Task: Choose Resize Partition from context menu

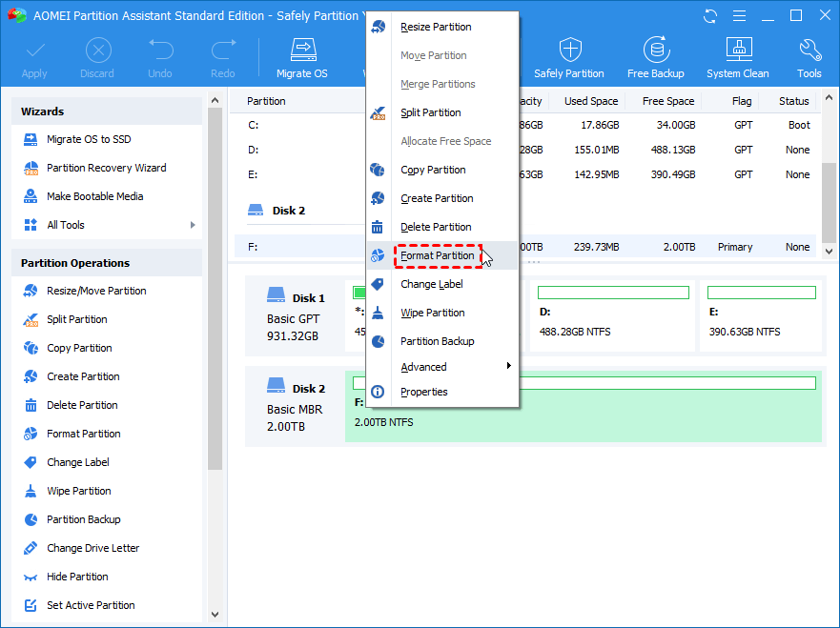Action: [x=436, y=27]
